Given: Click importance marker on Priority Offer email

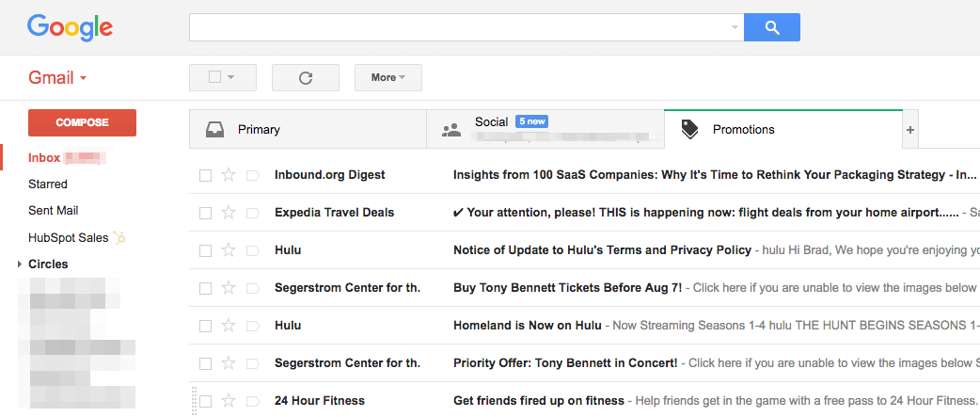Looking at the screenshot, I should pos(252,363).
